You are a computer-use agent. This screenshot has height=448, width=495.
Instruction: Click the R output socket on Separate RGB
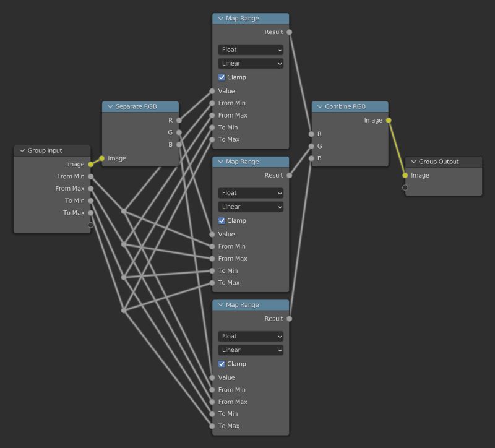pyautogui.click(x=179, y=119)
